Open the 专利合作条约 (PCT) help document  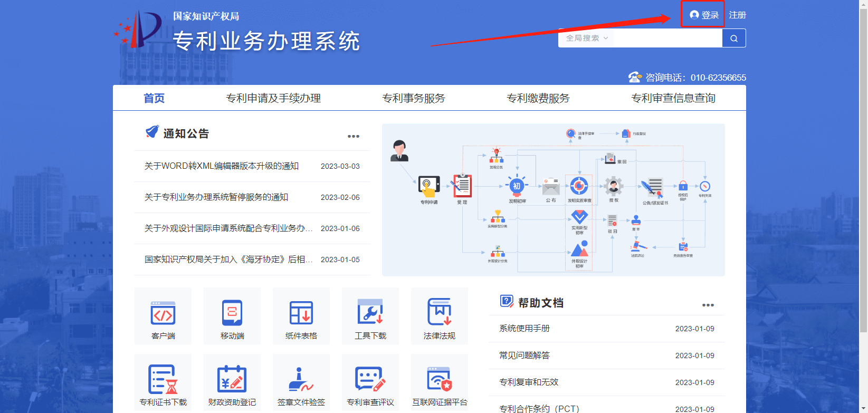539,409
